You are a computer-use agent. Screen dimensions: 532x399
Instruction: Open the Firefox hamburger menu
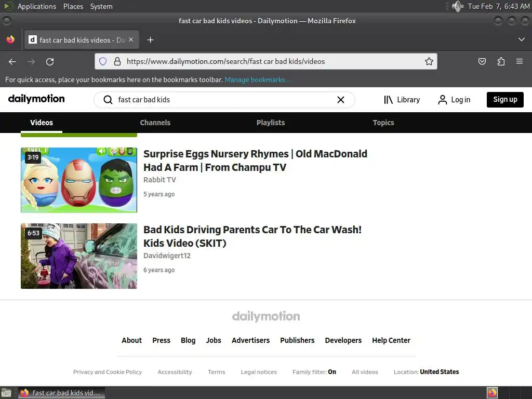pos(520,61)
